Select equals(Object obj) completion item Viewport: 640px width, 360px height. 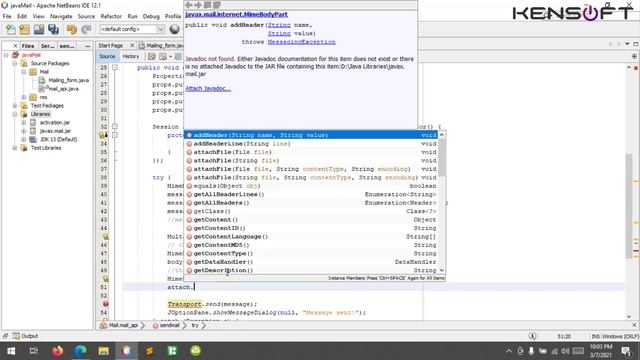311,186
